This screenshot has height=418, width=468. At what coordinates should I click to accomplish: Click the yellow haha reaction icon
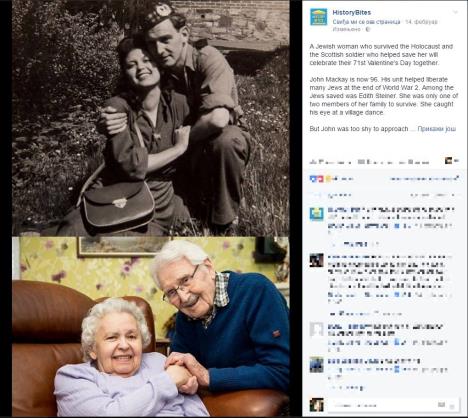[x=328, y=179]
